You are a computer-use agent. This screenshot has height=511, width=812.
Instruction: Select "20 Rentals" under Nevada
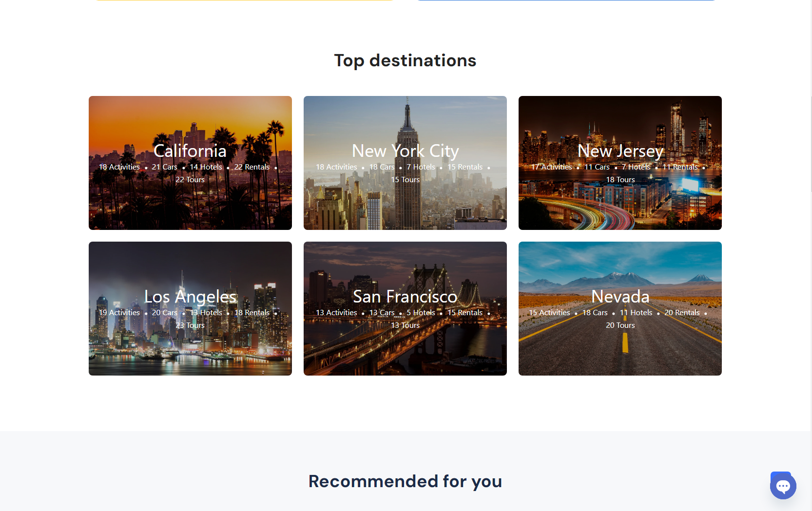point(681,313)
